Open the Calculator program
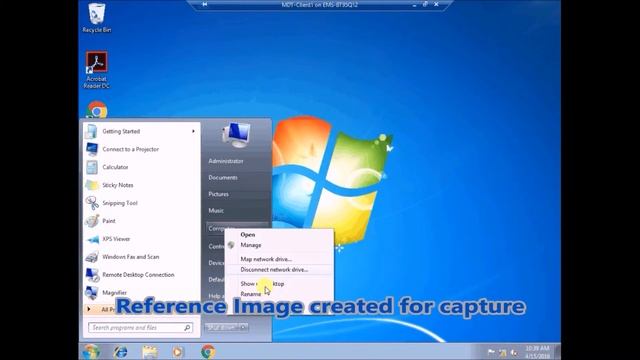The width and height of the screenshot is (640, 360). [x=141, y=167]
